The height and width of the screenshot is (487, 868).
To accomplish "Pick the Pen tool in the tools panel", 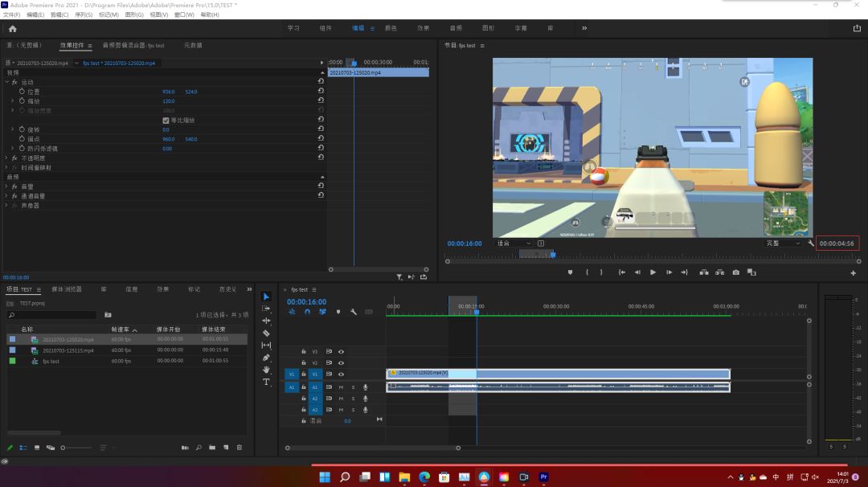I will point(267,358).
